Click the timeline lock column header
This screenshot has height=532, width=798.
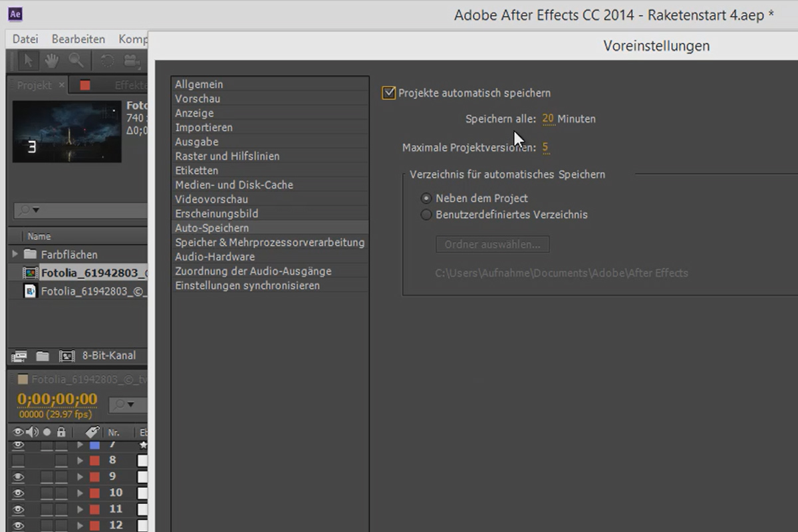coord(61,432)
